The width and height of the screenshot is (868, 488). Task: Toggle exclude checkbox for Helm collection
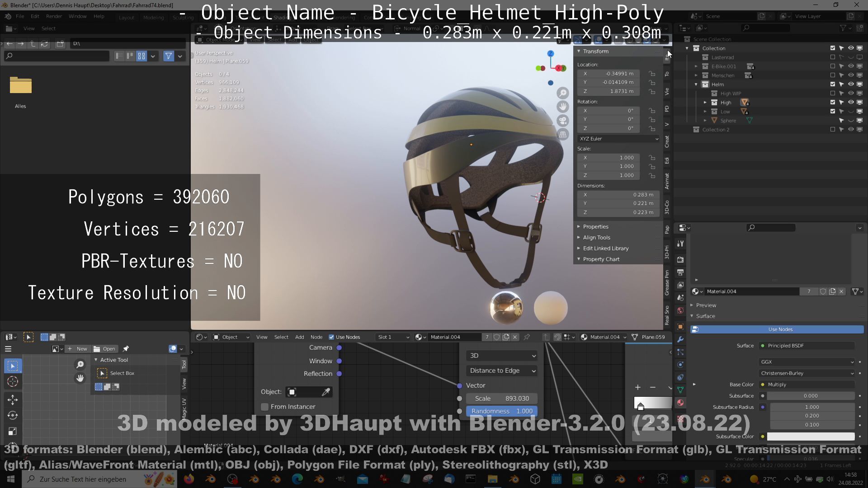pyautogui.click(x=833, y=84)
